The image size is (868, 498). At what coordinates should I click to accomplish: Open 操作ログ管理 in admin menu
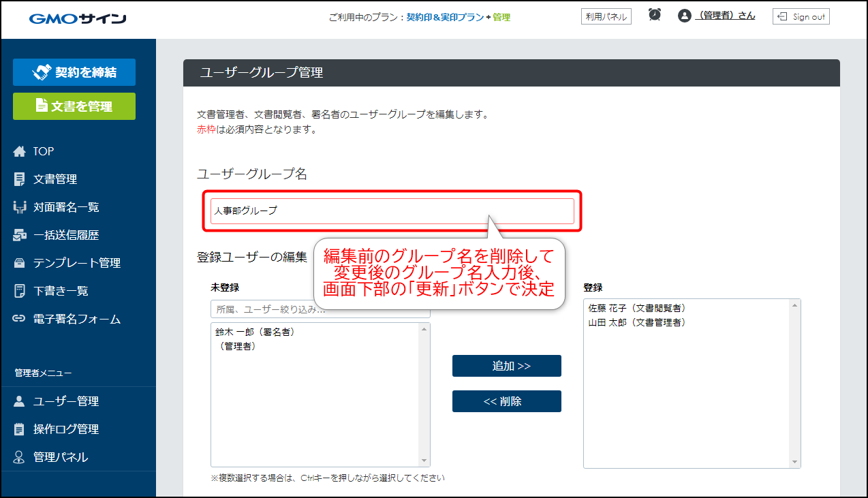click(x=65, y=429)
